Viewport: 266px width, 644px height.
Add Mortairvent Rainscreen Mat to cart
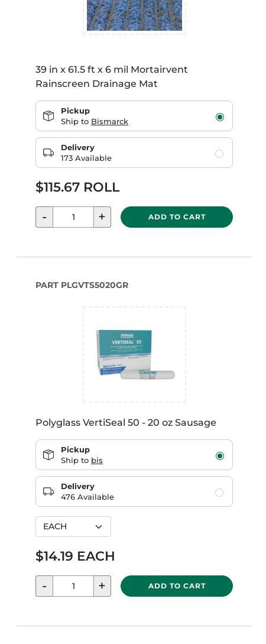tap(177, 217)
